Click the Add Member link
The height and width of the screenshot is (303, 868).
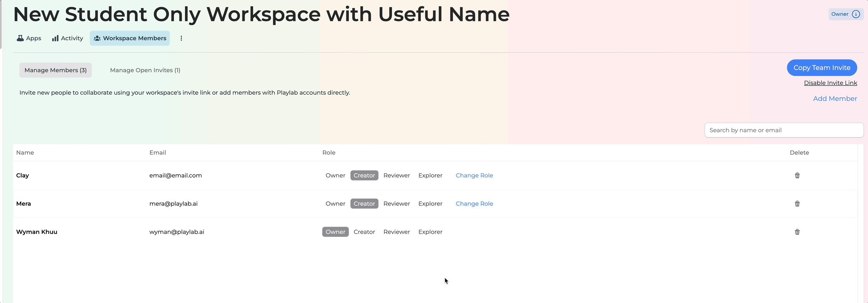[x=835, y=98]
